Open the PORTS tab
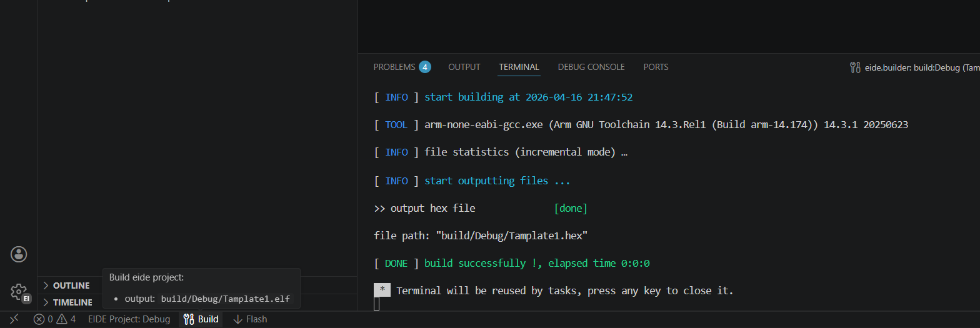980x328 pixels. point(656,67)
